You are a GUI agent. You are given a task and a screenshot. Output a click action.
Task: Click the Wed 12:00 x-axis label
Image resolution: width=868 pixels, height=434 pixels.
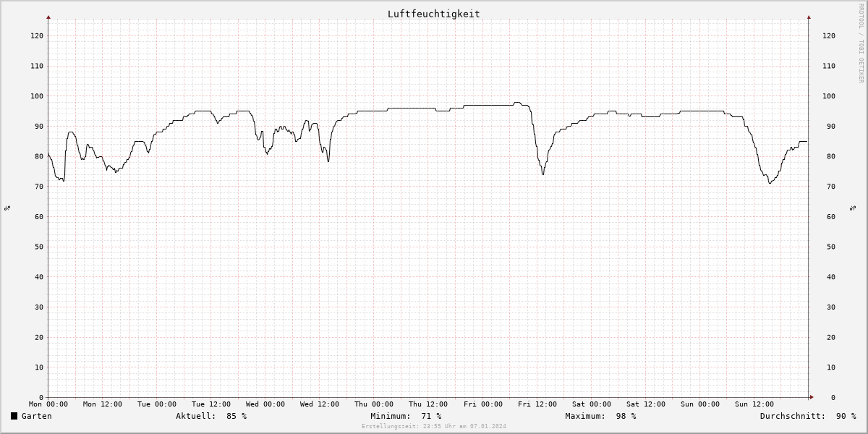[320, 404]
